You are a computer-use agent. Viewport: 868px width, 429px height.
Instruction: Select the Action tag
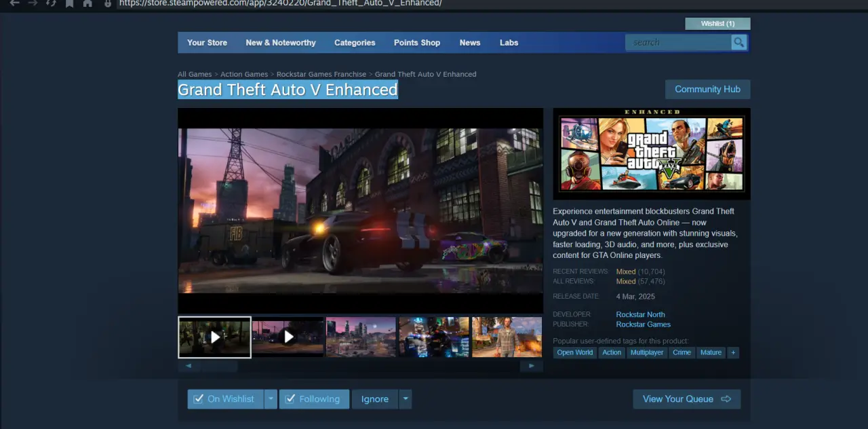pos(612,352)
